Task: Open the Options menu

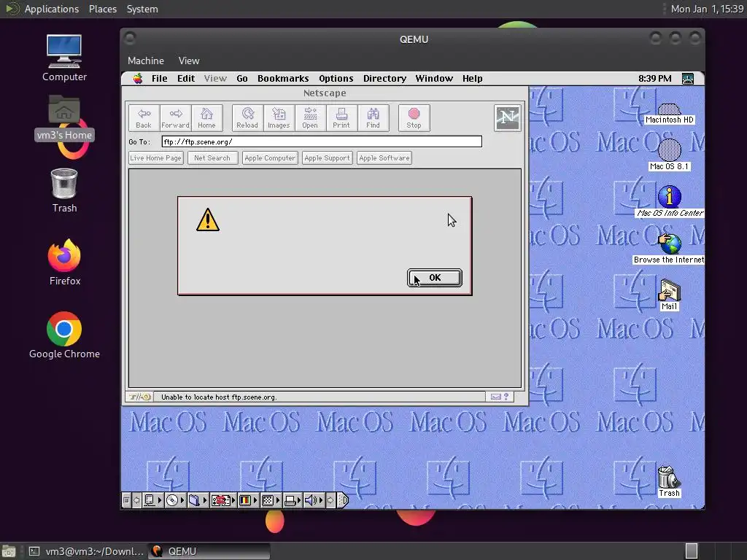Action: click(x=336, y=79)
